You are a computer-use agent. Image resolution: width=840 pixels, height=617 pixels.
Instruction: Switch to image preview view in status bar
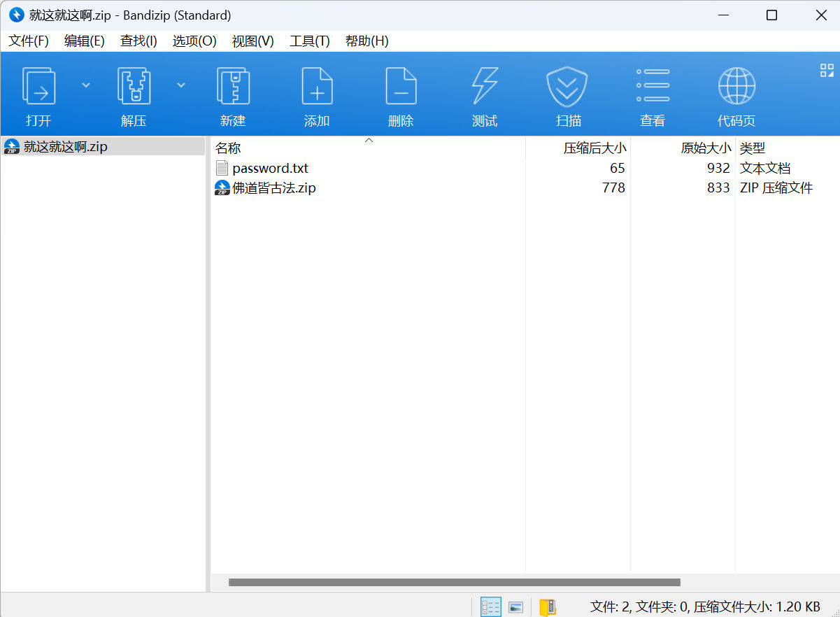point(515,607)
